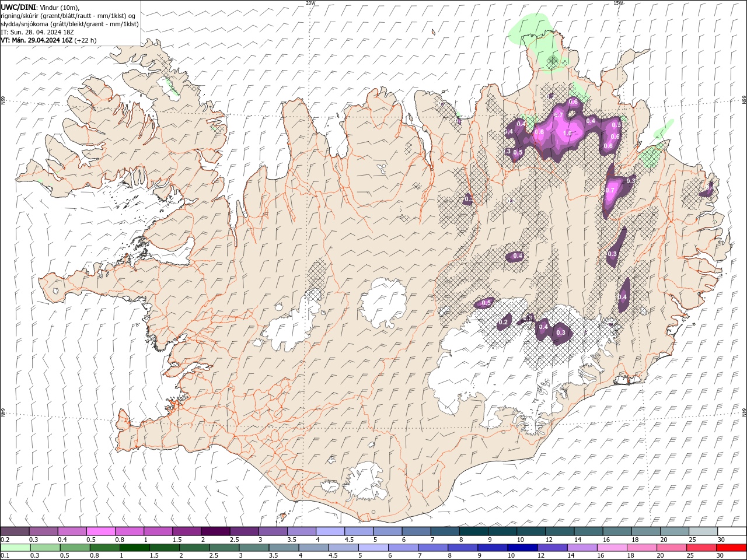
Task: Select the pinkish-red 25–30 rain legend swatch
Action: click(x=702, y=547)
